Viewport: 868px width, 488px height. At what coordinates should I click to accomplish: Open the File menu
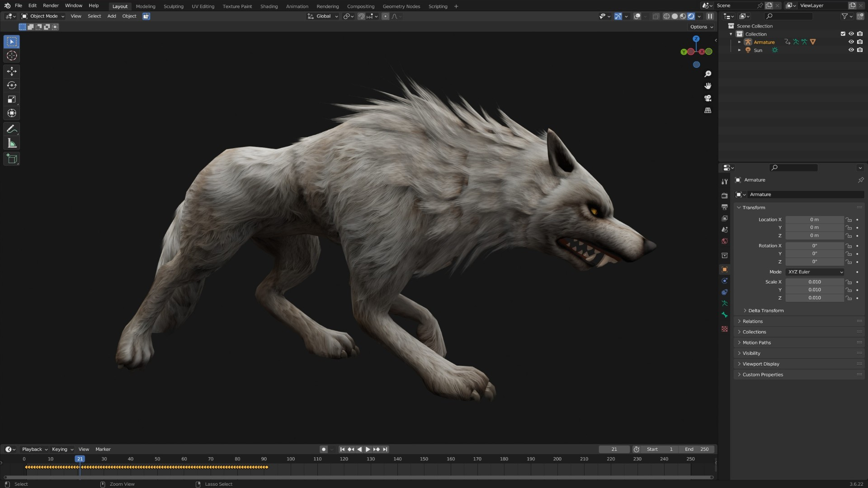point(19,5)
